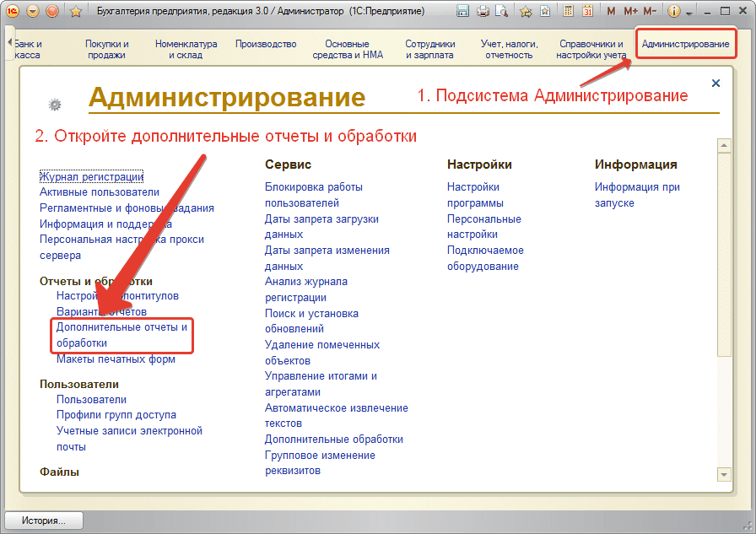Open Подключаемое оборудование link
The width and height of the screenshot is (756, 534).
pos(485,258)
